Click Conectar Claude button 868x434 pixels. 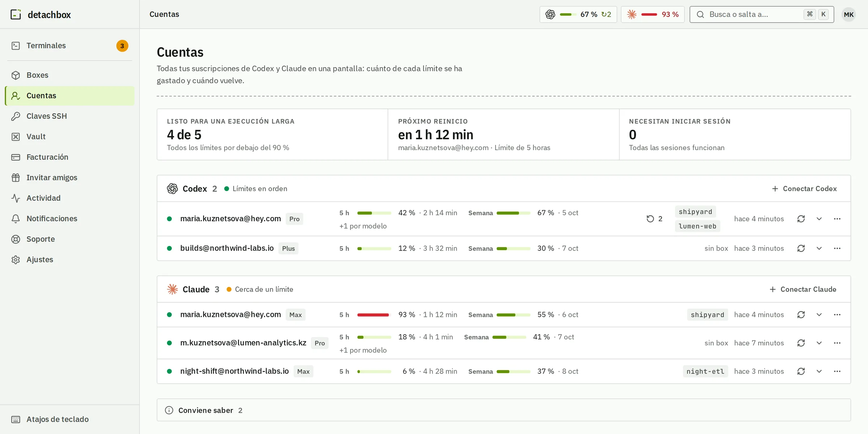tap(803, 289)
